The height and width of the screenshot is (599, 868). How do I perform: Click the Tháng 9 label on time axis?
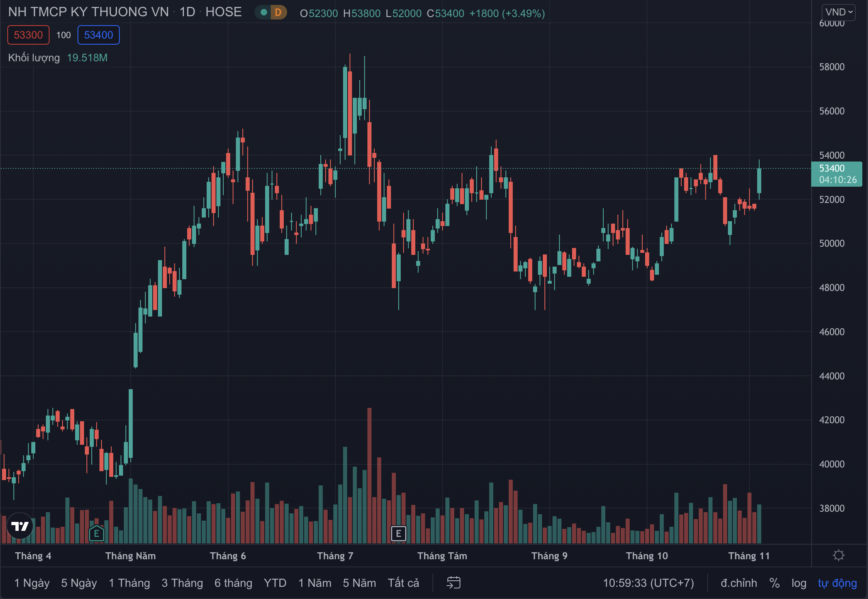click(x=550, y=556)
